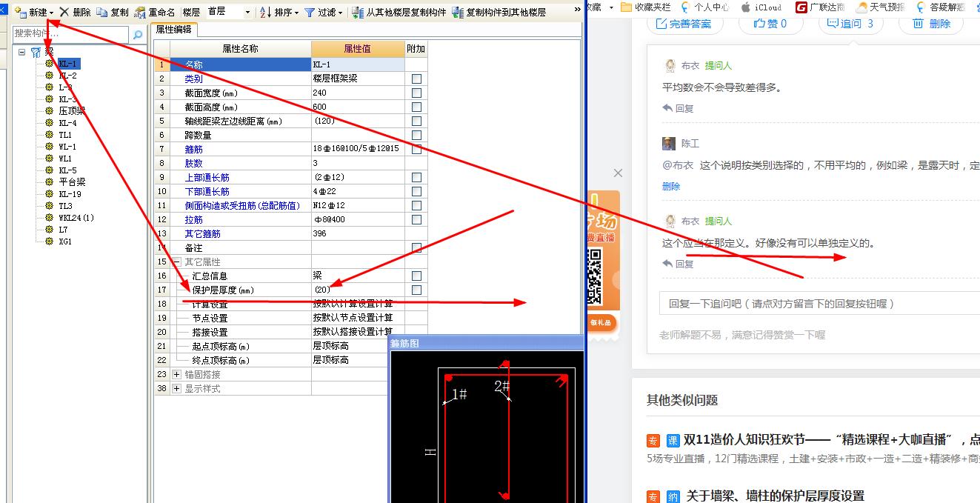The height and width of the screenshot is (503, 980).
Task: Open '关于墙梁、墙柱的保护层厚度设置' link
Action: coord(776,496)
